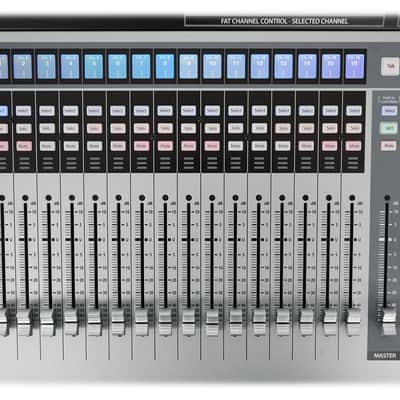The image size is (400, 400).
Task: Select channel 2 with its Select button
Action: point(24,111)
